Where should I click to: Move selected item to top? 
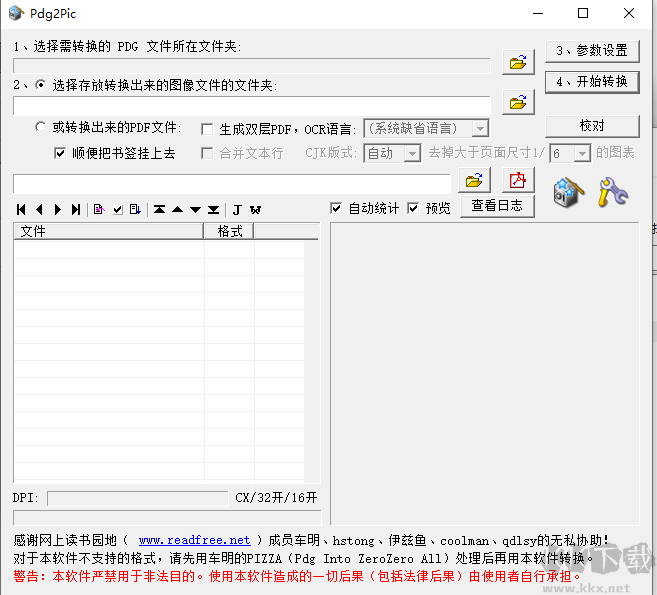pos(159,210)
